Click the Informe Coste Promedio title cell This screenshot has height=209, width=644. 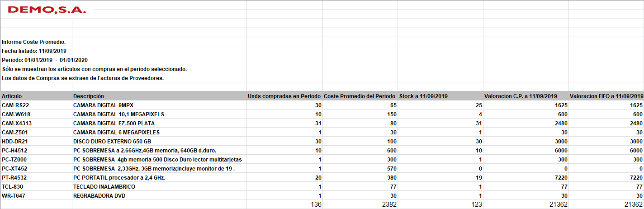(x=36, y=42)
